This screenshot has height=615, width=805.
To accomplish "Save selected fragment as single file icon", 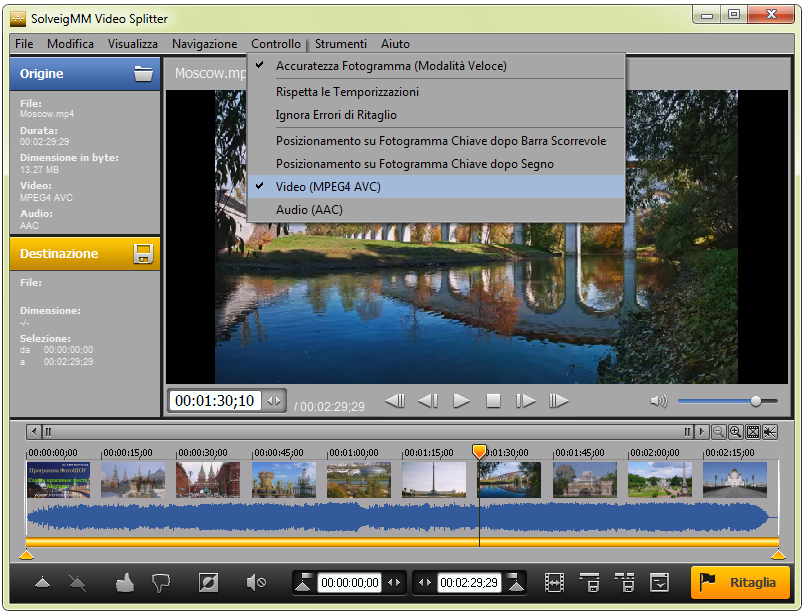I will click(589, 583).
